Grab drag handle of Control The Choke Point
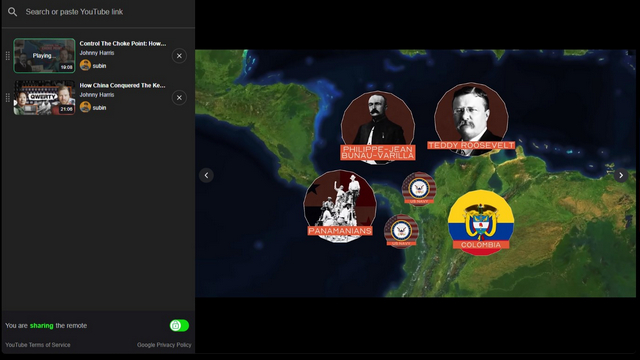 coord(7,56)
